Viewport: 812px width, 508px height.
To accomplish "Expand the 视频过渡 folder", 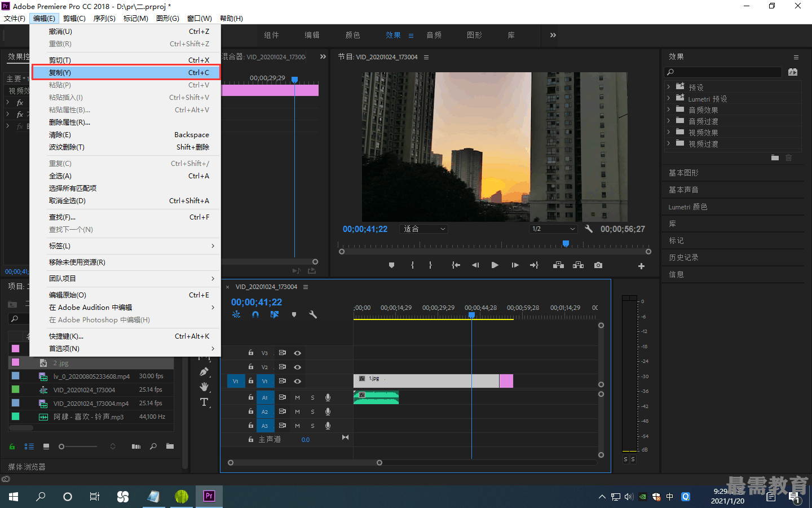I will [669, 143].
